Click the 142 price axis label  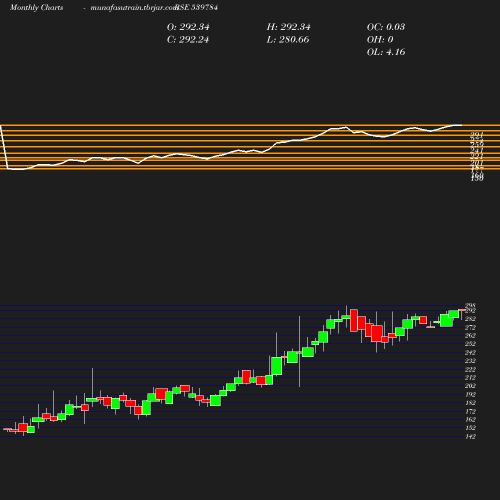[470, 437]
